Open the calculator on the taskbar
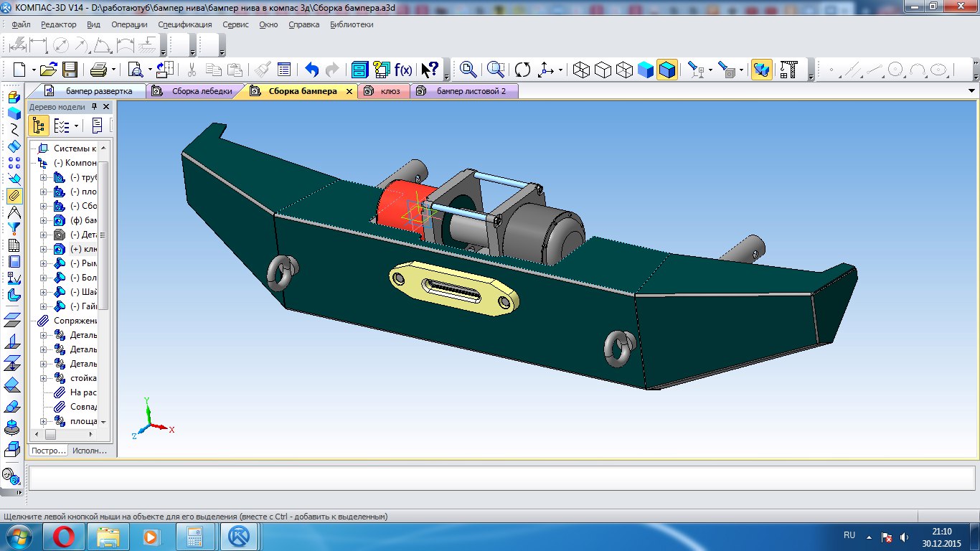Screen dimensions: 980x551 195,537
